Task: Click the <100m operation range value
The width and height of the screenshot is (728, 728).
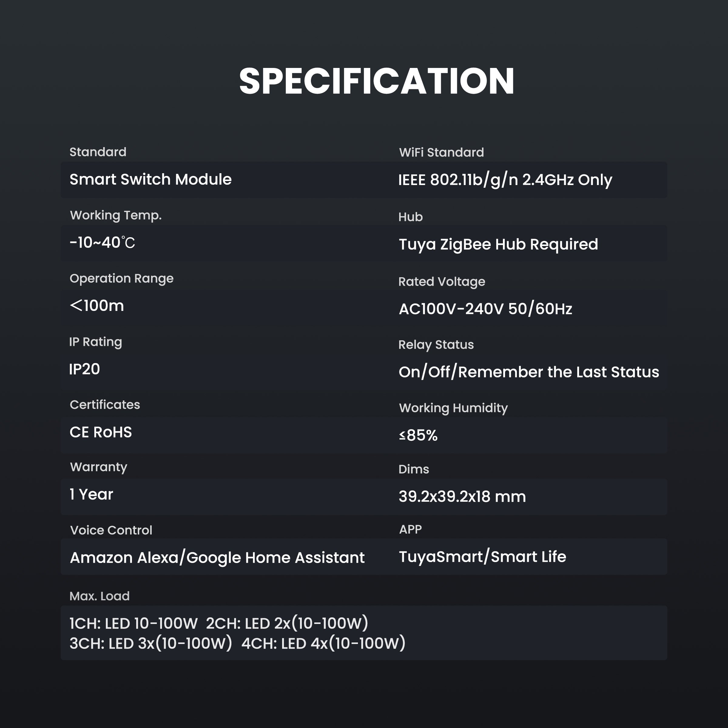Action: click(97, 305)
